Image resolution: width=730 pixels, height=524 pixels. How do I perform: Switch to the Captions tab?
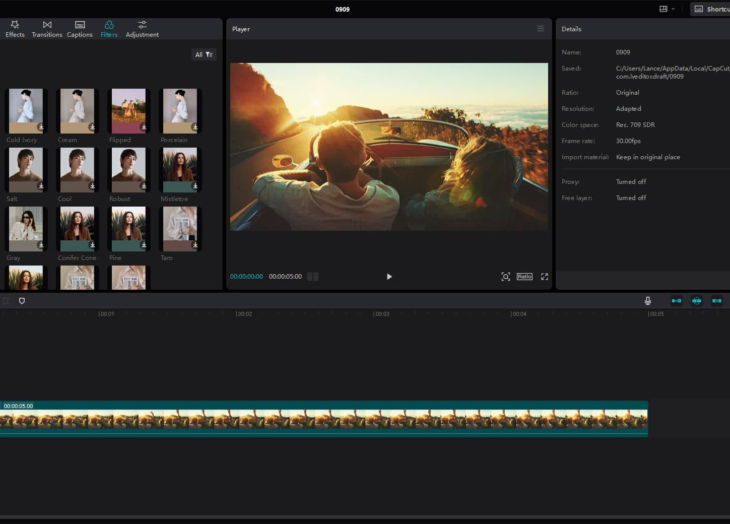80,28
